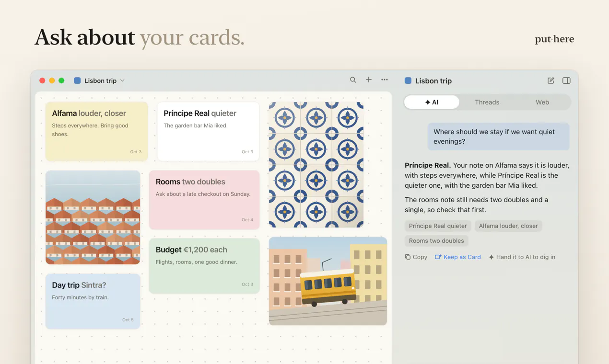The width and height of the screenshot is (609, 364).
Task: Click the Oct 5 date on Day trip card
Action: click(x=128, y=319)
